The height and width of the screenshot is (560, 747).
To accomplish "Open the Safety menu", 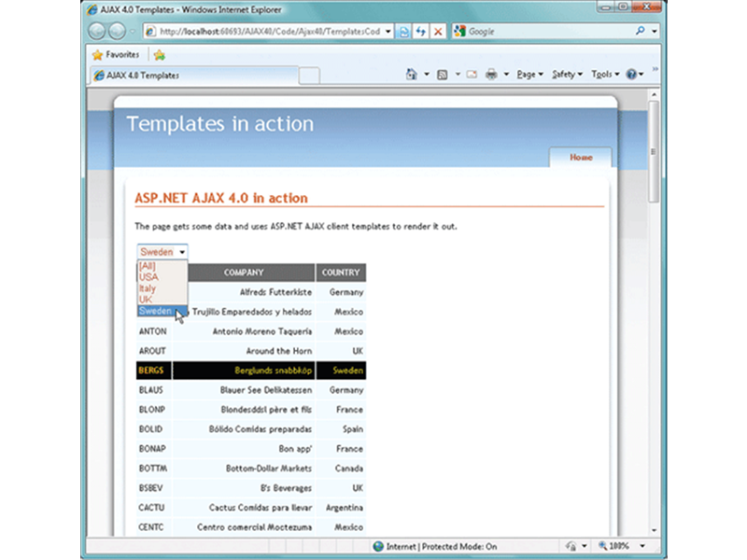I will click(567, 75).
